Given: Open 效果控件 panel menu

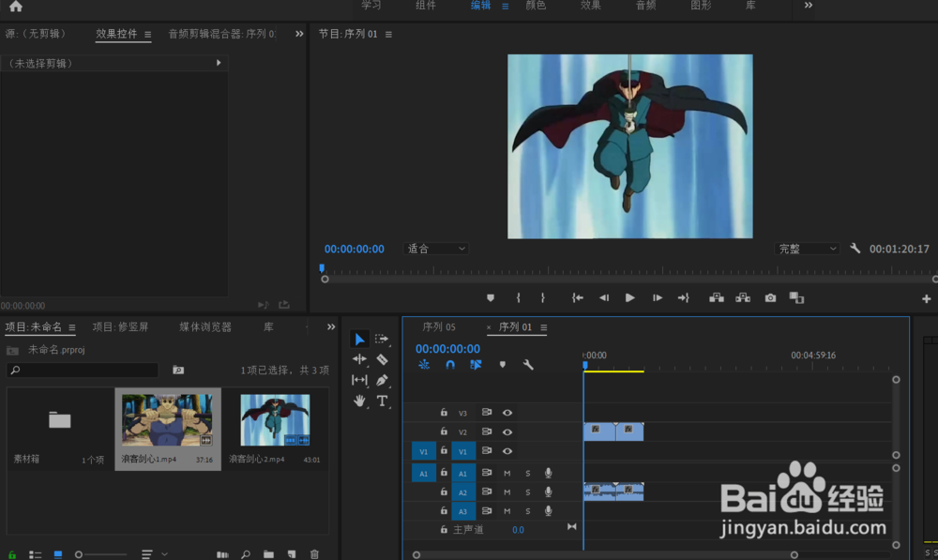Looking at the screenshot, I should tap(148, 35).
